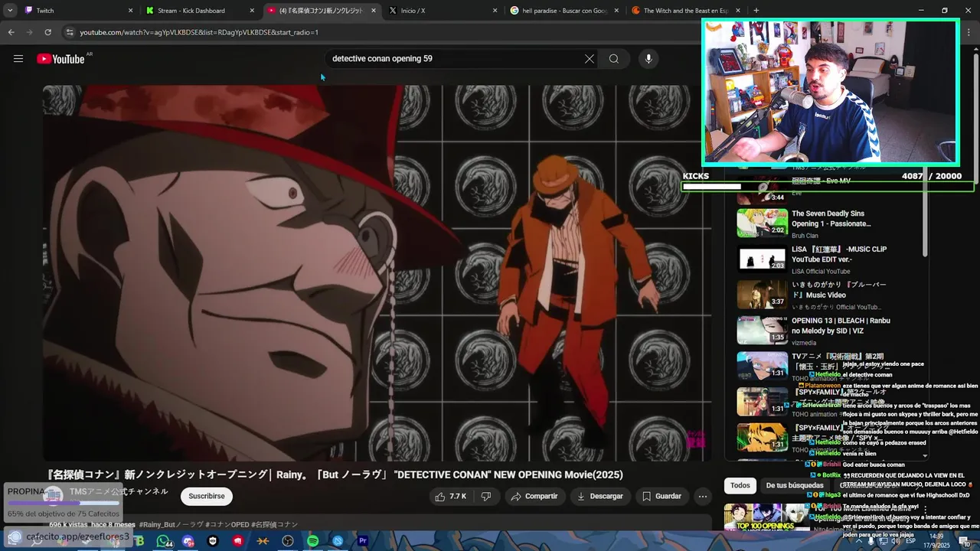Image resolution: width=980 pixels, height=551 pixels.
Task: Switch to the Inicio / X tab
Action: [440, 11]
